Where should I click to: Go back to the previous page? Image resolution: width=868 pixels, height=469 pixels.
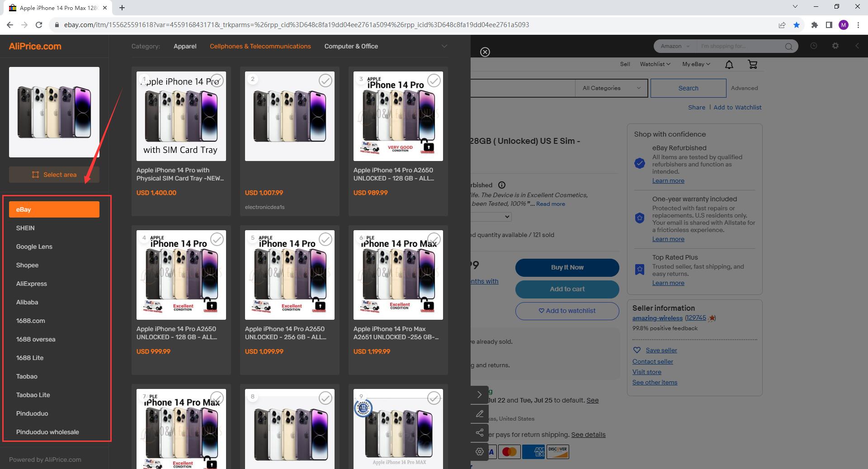(10, 25)
